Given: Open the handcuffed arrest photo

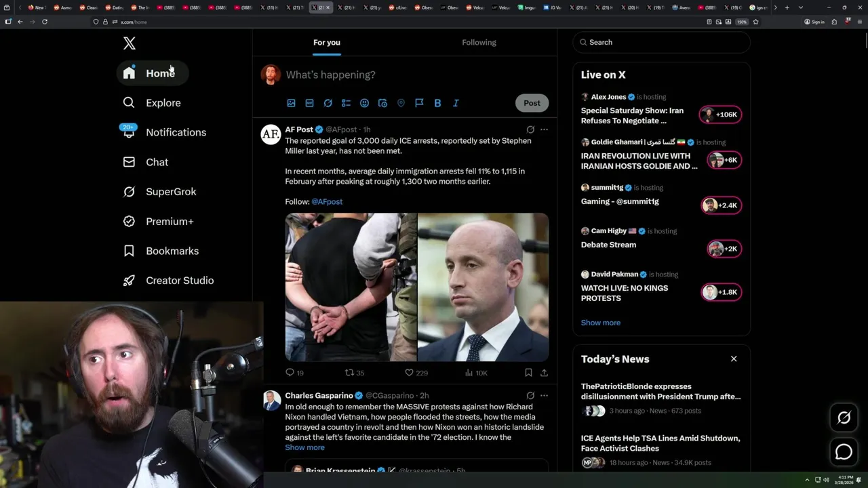Looking at the screenshot, I should [351, 287].
